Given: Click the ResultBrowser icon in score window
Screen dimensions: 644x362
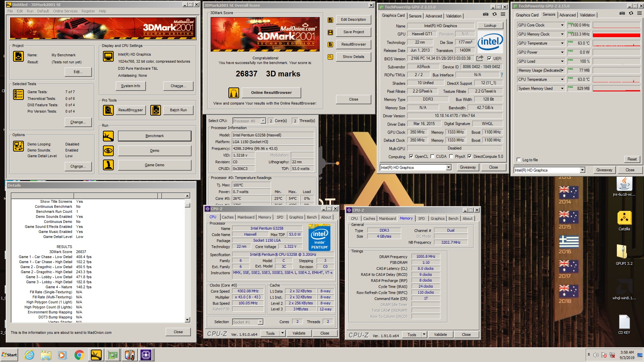Looking at the screenshot, I should click(x=330, y=45).
